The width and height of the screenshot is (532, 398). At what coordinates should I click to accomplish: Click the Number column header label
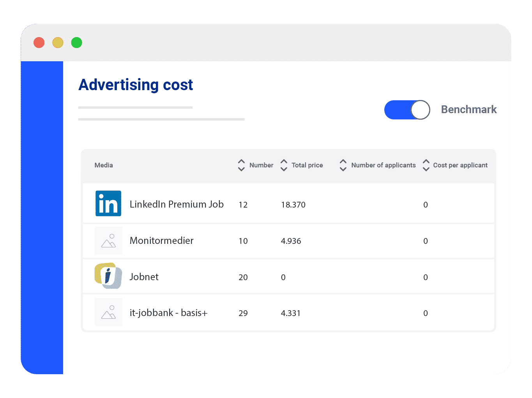[261, 165]
